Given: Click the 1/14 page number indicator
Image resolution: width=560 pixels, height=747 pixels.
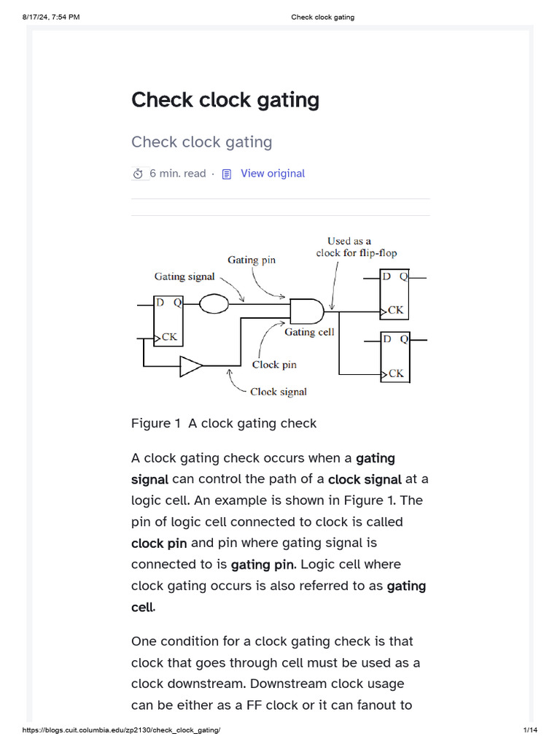Looking at the screenshot, I should tap(530, 730).
